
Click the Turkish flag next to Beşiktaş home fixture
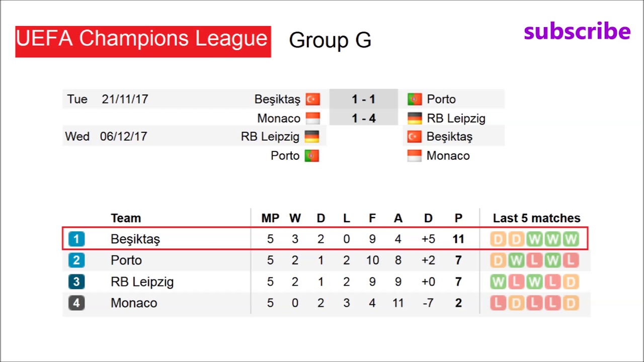click(x=312, y=99)
